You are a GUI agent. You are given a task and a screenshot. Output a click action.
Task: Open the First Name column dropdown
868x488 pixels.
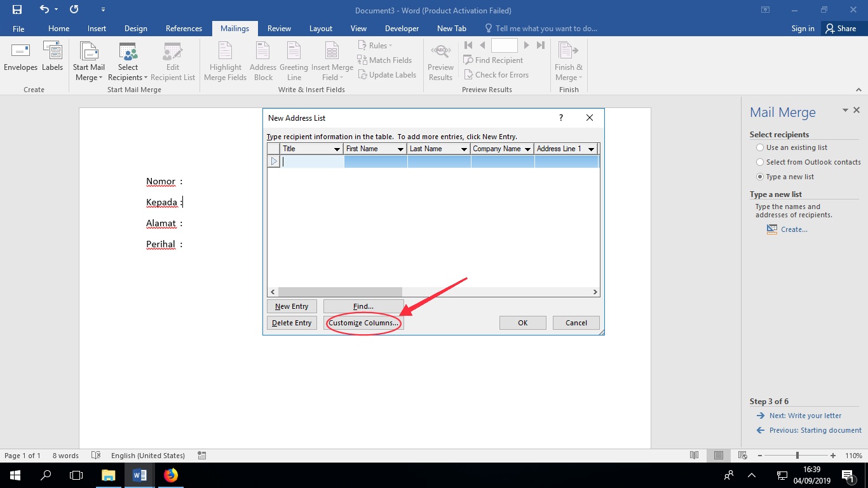click(400, 149)
